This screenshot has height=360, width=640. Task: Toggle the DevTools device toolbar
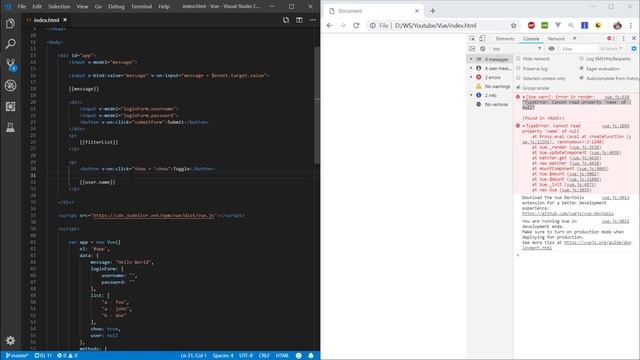(482, 38)
